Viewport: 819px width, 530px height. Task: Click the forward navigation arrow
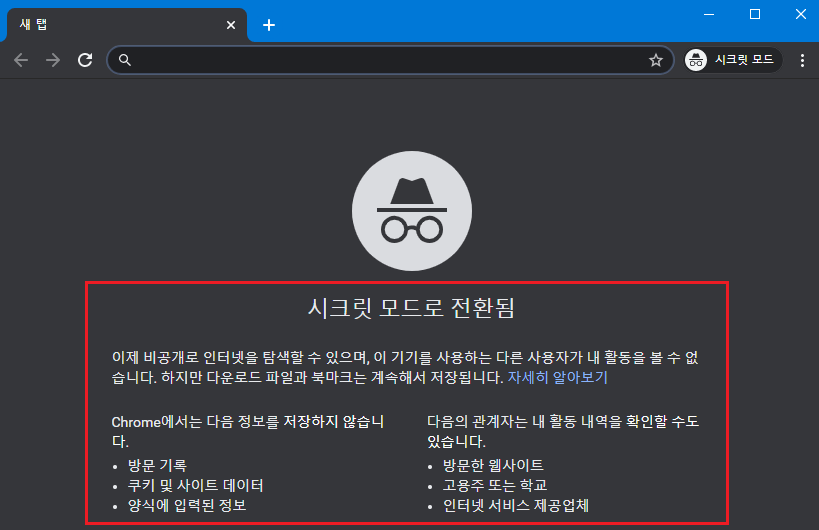pyautogui.click(x=53, y=60)
